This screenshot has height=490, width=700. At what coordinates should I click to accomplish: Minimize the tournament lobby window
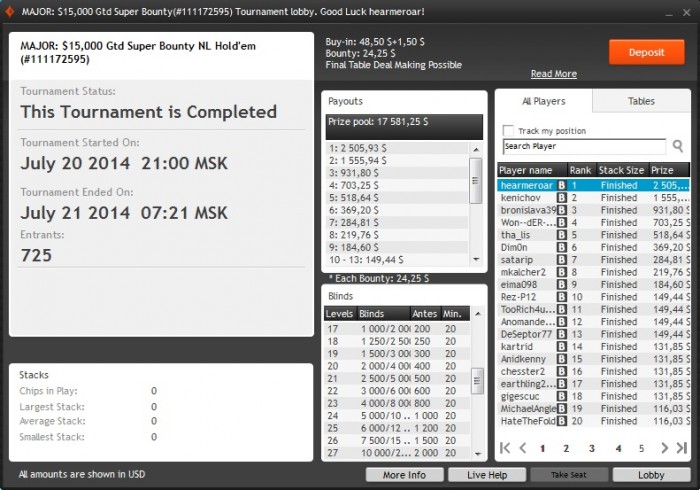669,13
